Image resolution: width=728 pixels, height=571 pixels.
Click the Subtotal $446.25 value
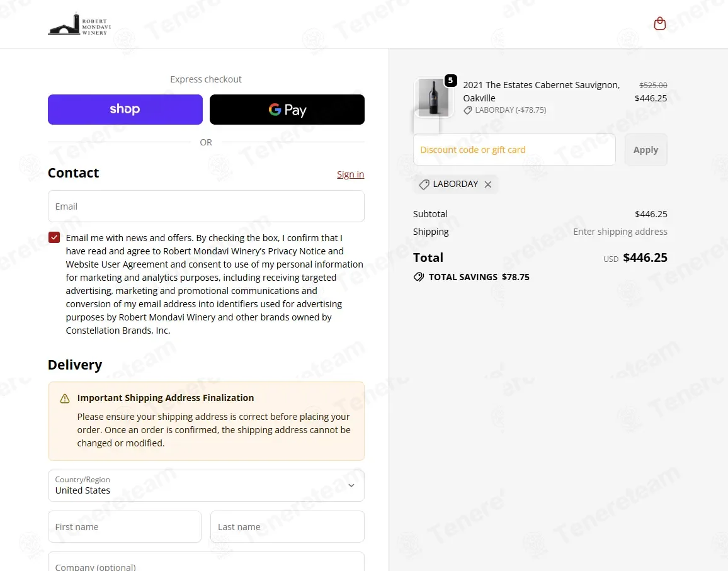(x=651, y=214)
